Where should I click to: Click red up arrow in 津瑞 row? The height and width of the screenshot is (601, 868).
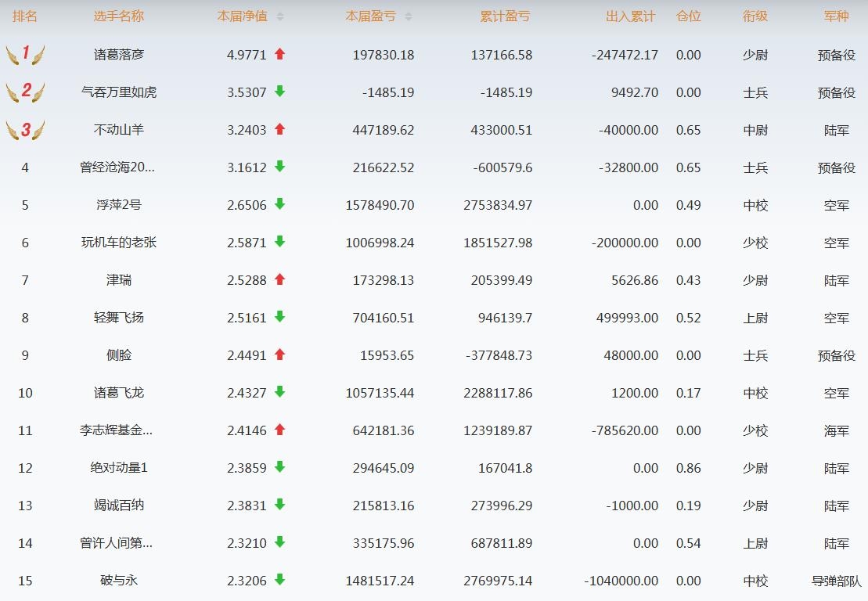pos(280,279)
